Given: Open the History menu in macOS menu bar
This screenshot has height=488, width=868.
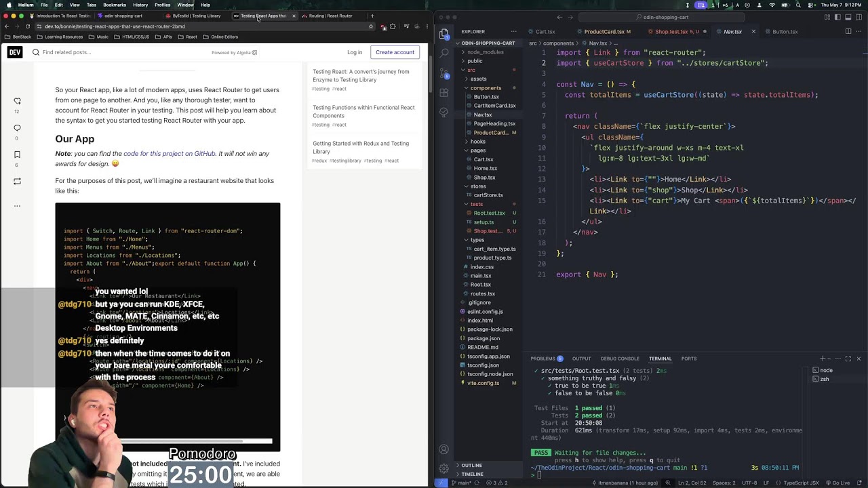Looking at the screenshot, I should (x=140, y=5).
